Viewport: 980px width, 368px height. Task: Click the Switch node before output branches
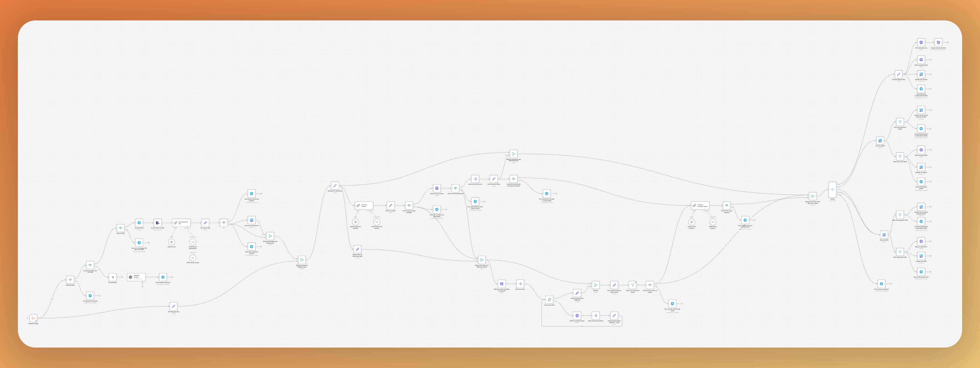832,189
